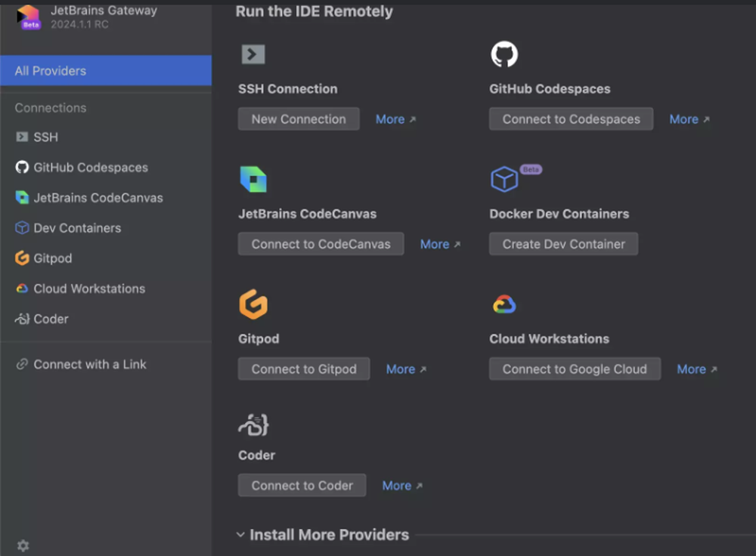Screen dimensions: 756x556
Task: Open GitHub Codespaces in the sidebar
Action: tap(106, 167)
